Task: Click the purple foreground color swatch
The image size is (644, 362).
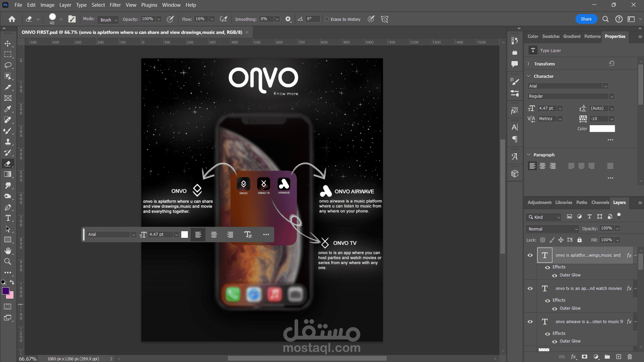Action: (x=6, y=291)
